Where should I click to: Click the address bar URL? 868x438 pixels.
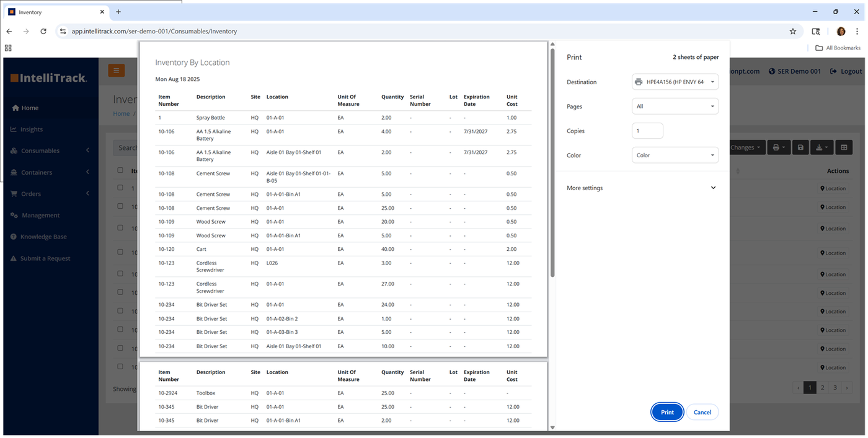point(154,31)
